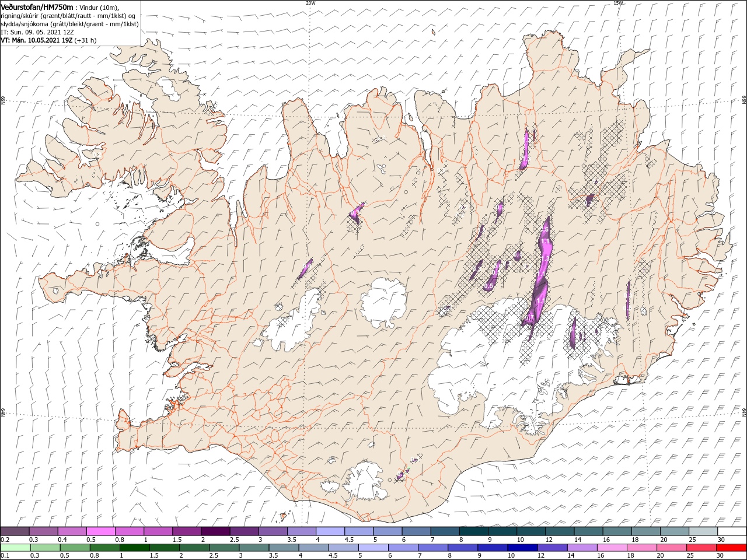Choose the navy blue 10 swatch on rain scale
Screen dimensions: 747x560
point(522,548)
